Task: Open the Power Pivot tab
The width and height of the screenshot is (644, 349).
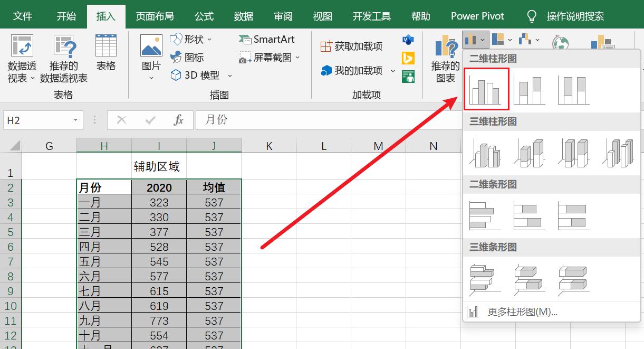Action: tap(478, 16)
